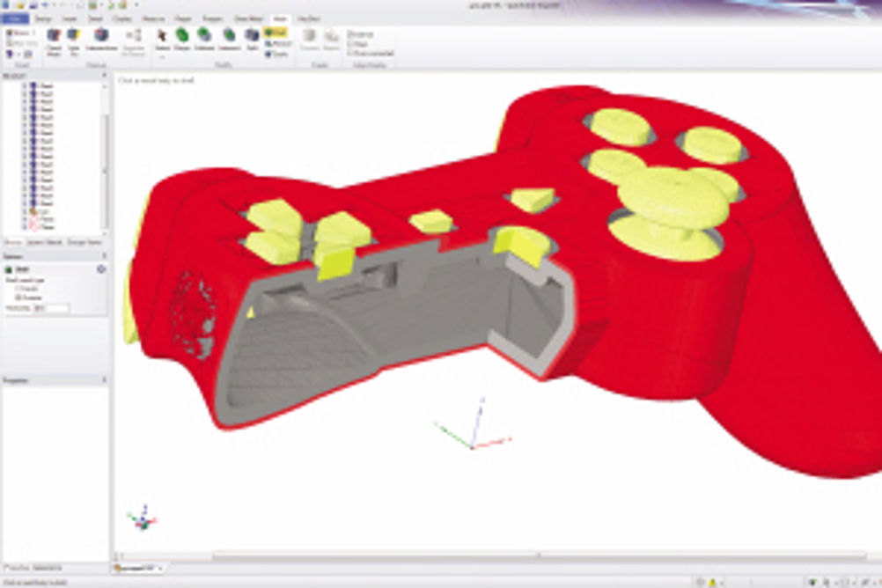The image size is (882, 588).
Task: Select the tree item with the orange icon
Action: [39, 211]
